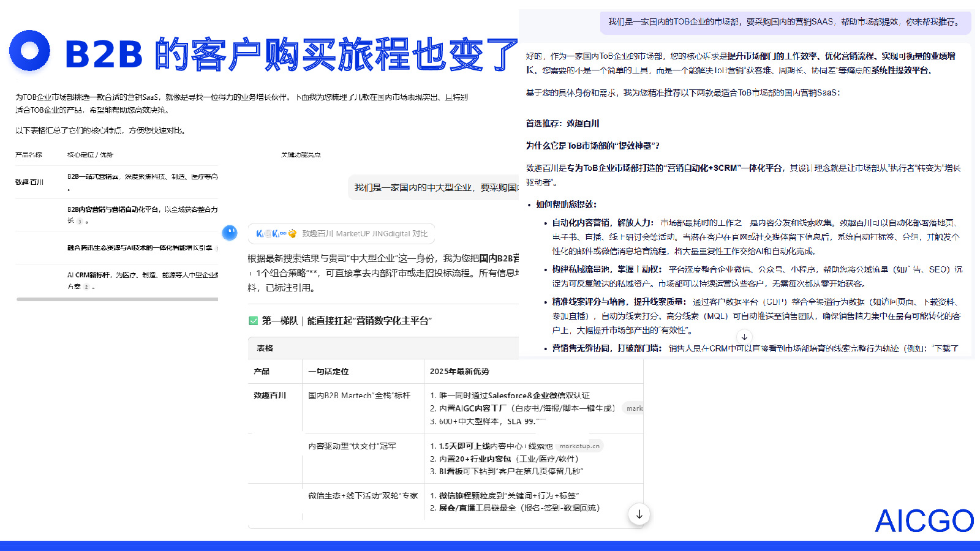Click citation badge 3 in the left table
The width and height of the screenshot is (980, 551).
[80, 222]
